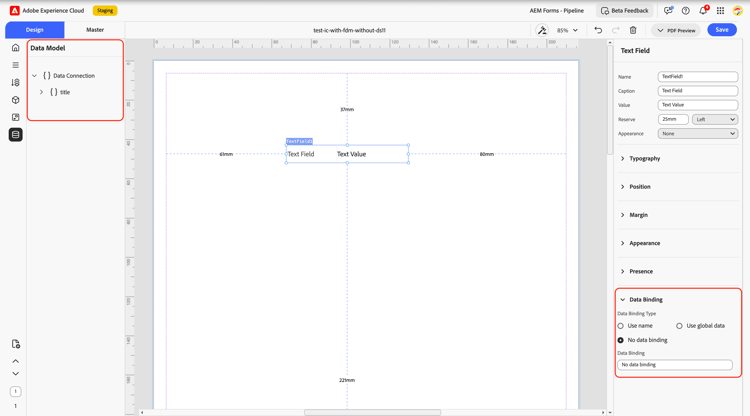Screen dimensions: 750x416
Task: Click the Save button
Action: point(722,30)
